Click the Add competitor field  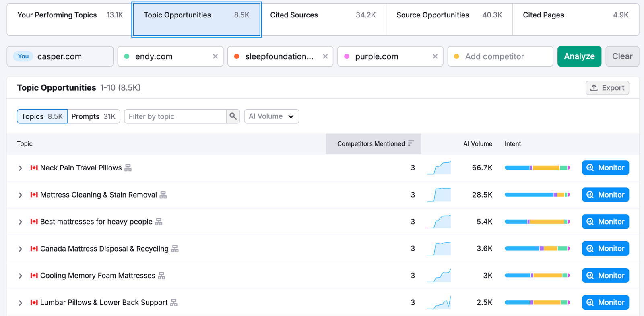click(500, 56)
